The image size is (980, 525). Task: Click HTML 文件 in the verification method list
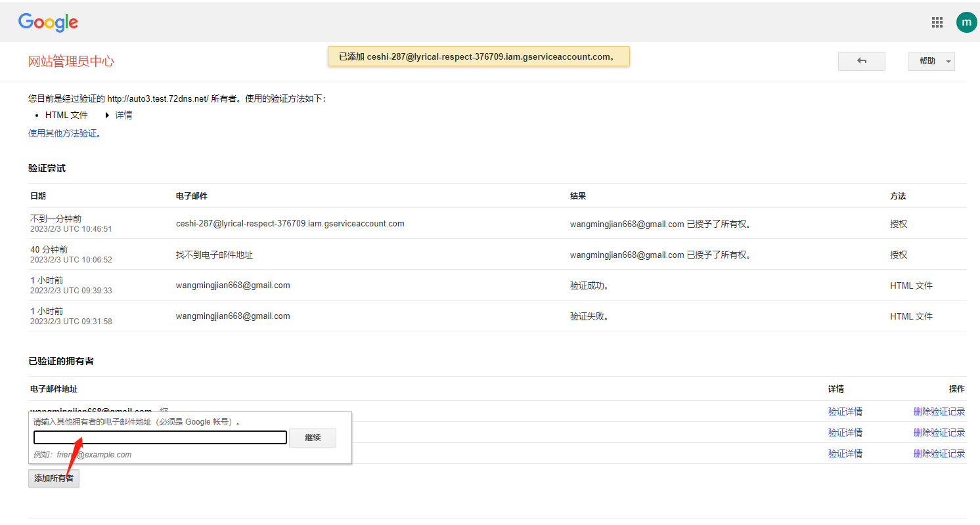(x=66, y=115)
